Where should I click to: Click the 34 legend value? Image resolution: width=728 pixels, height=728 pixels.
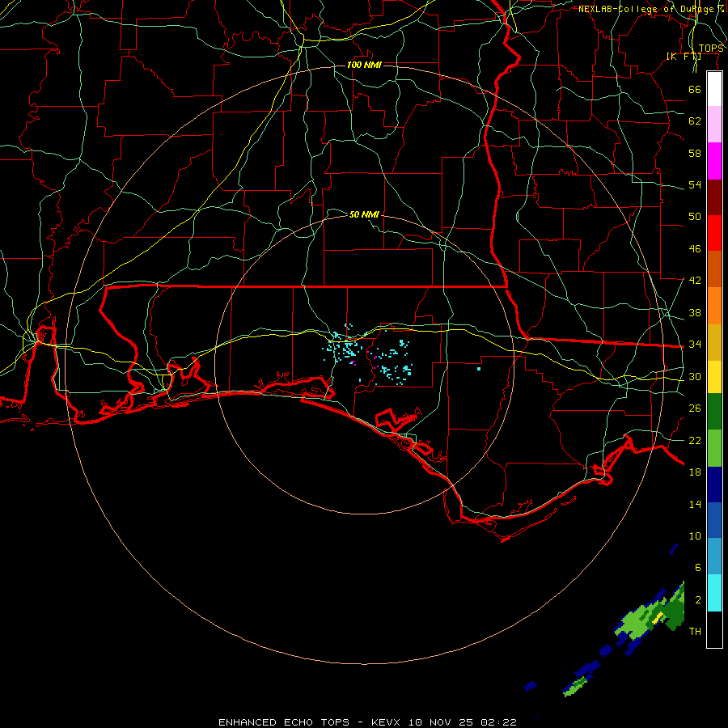pyautogui.click(x=695, y=345)
